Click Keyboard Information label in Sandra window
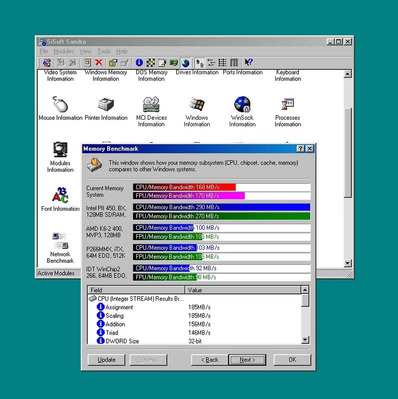 pos(288,76)
